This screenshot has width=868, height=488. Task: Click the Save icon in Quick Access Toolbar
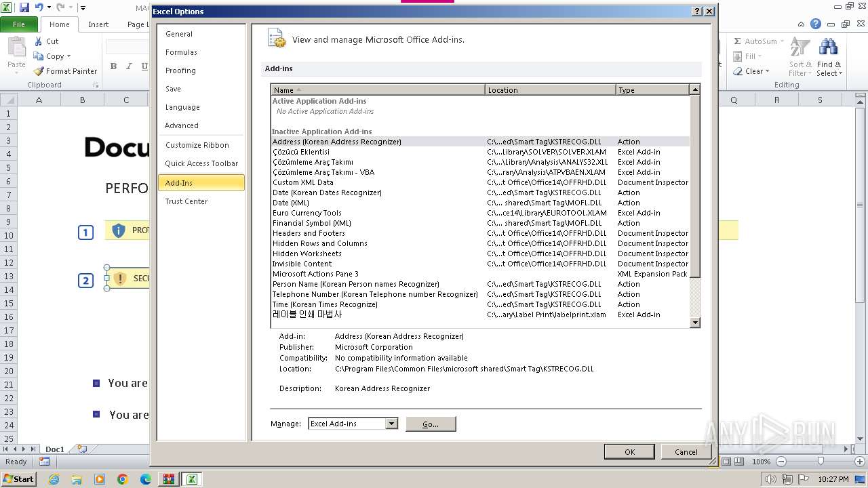pos(24,7)
